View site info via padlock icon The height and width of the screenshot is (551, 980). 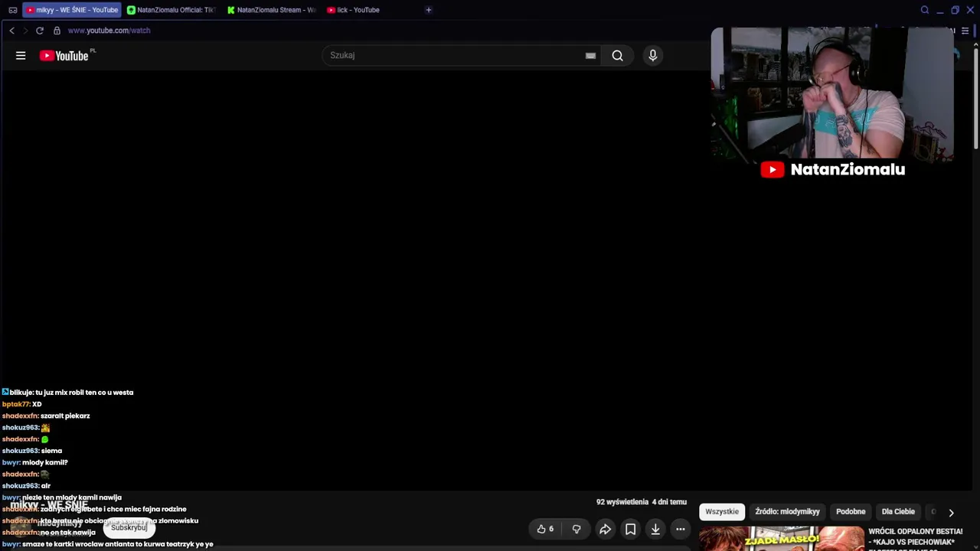(57, 31)
